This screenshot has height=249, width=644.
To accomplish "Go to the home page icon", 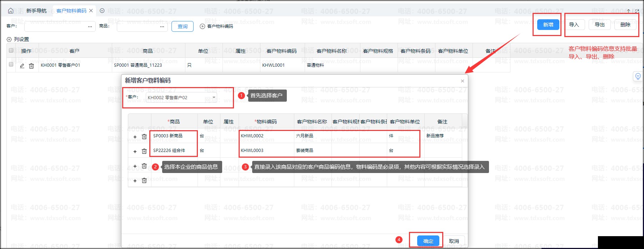I will (11, 11).
